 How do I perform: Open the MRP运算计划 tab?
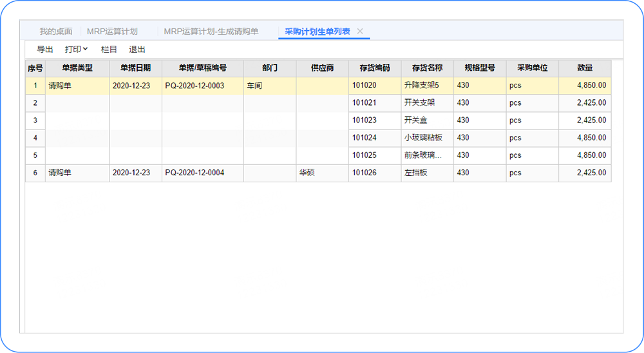[112, 31]
